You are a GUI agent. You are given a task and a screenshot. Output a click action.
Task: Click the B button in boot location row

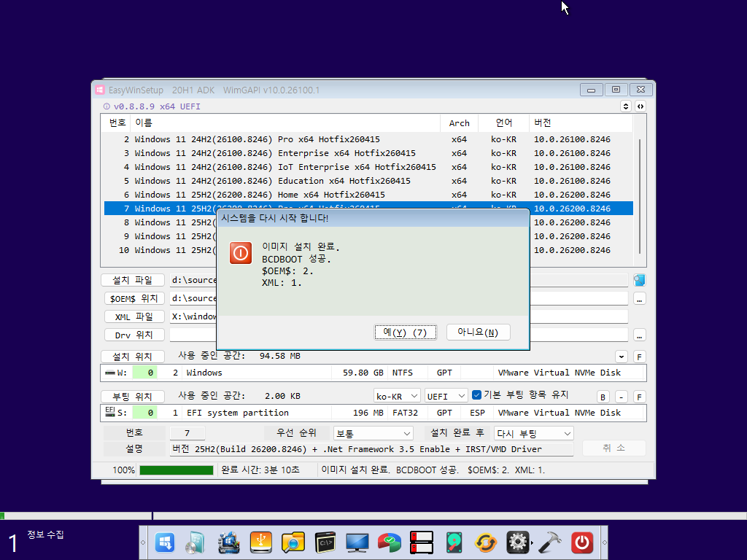[x=603, y=397]
